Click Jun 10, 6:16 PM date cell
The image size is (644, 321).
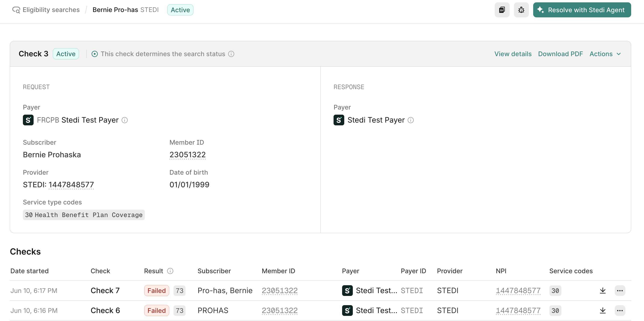(x=34, y=310)
